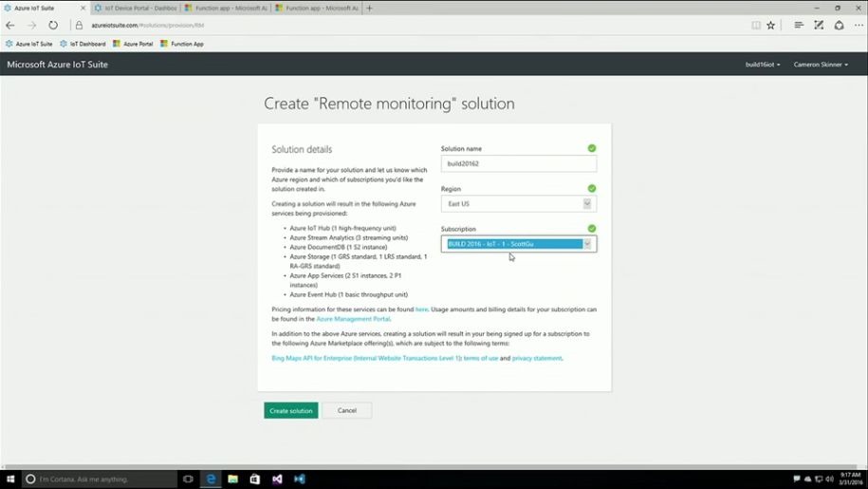Switch to IoT Device Portal tab

point(136,9)
